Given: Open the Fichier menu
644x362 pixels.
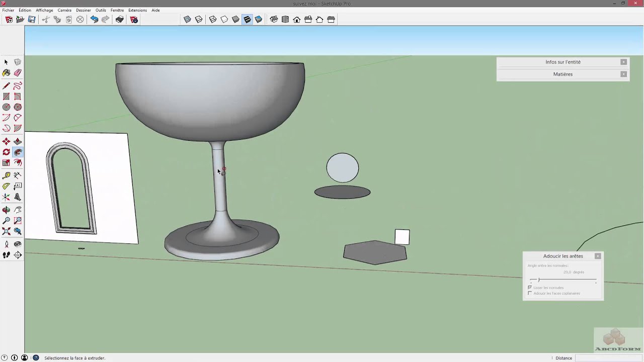Looking at the screenshot, I should [9, 10].
